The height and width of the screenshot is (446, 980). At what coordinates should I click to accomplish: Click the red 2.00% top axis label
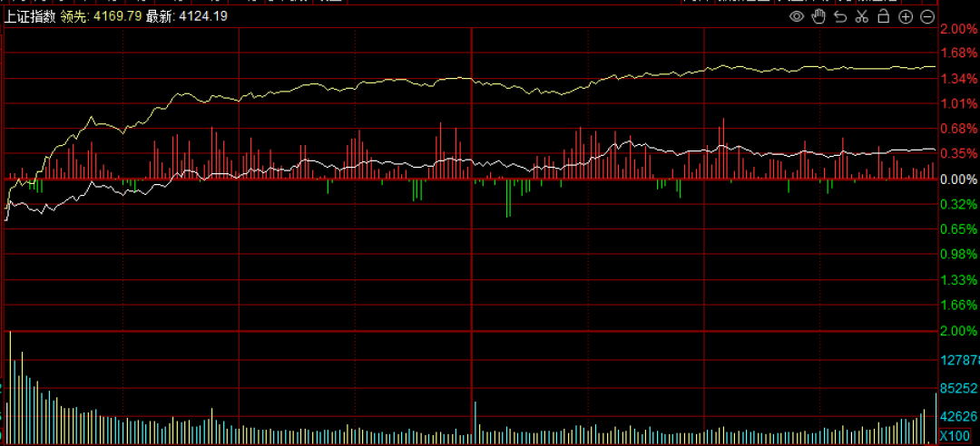tap(959, 30)
